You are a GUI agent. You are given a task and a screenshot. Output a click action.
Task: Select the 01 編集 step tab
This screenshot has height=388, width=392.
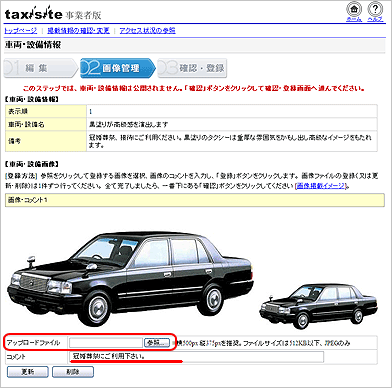pos(41,68)
